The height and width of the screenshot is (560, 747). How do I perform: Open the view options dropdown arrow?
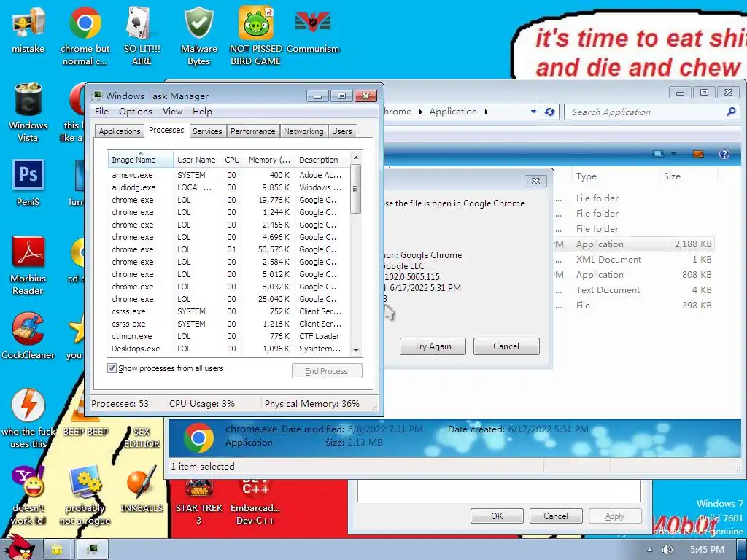click(x=673, y=154)
